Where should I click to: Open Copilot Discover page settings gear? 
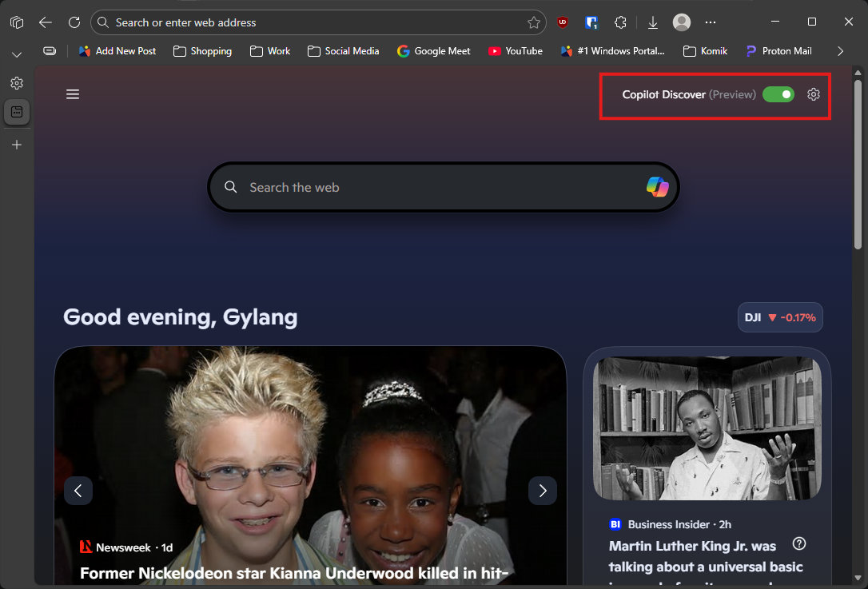[x=814, y=94]
